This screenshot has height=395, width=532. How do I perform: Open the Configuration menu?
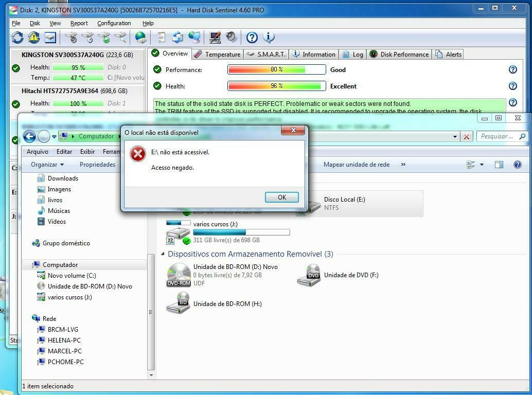click(x=114, y=23)
